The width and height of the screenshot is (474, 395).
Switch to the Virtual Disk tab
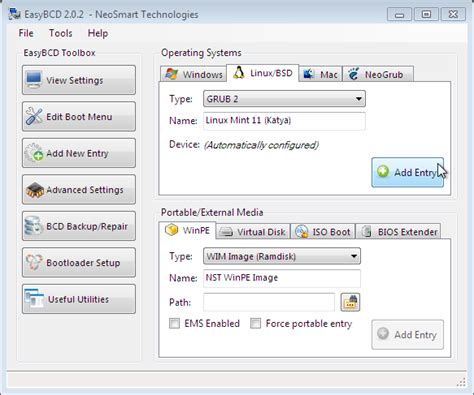pos(253,232)
